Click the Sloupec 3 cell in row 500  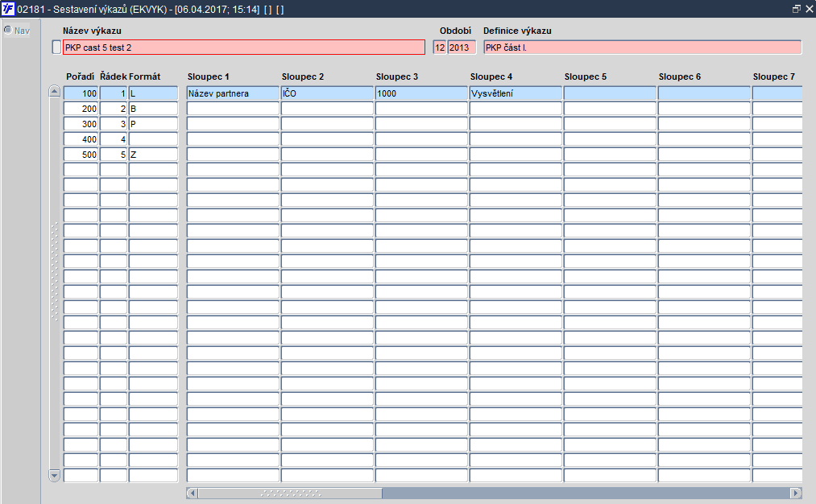pos(421,155)
